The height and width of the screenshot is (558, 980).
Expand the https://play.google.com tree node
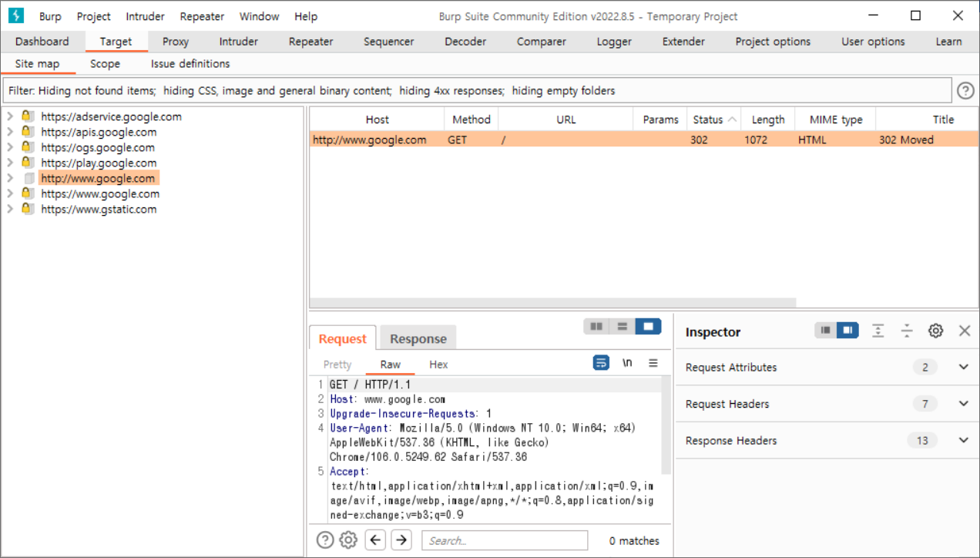[x=10, y=163]
